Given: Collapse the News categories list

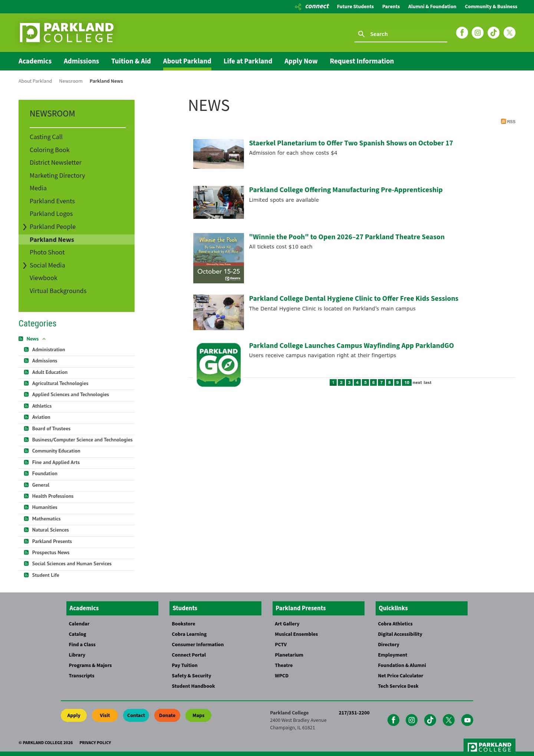Looking at the screenshot, I should pos(44,339).
